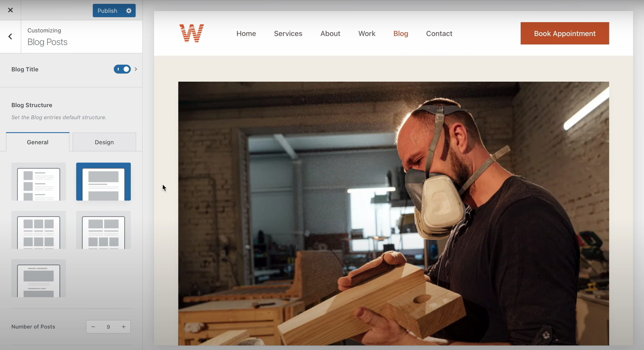Choose the three-column grid blog layout

pyautogui.click(x=39, y=230)
